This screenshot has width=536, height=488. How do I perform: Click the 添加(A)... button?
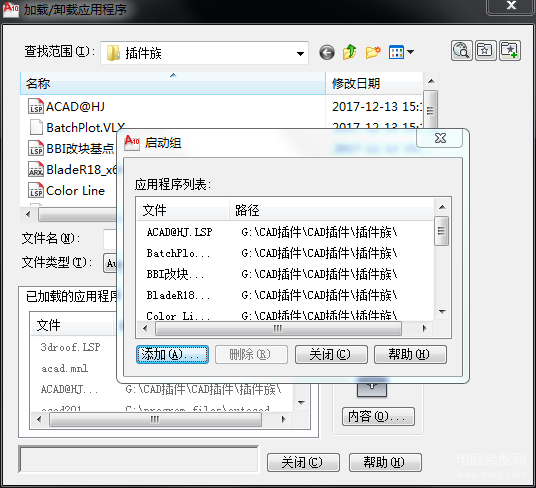point(172,354)
